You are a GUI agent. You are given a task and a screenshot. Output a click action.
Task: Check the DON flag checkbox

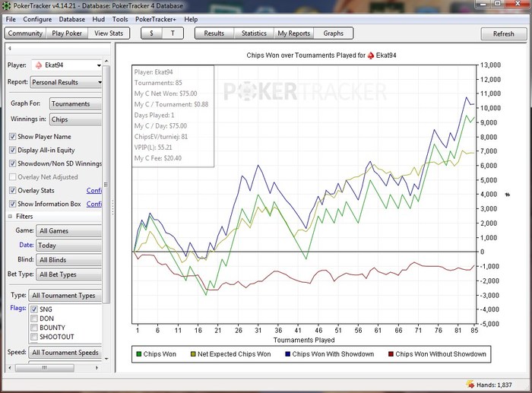tap(34, 319)
